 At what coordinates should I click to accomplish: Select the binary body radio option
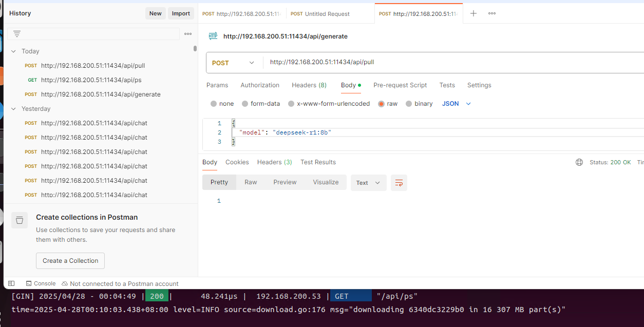[x=409, y=104]
